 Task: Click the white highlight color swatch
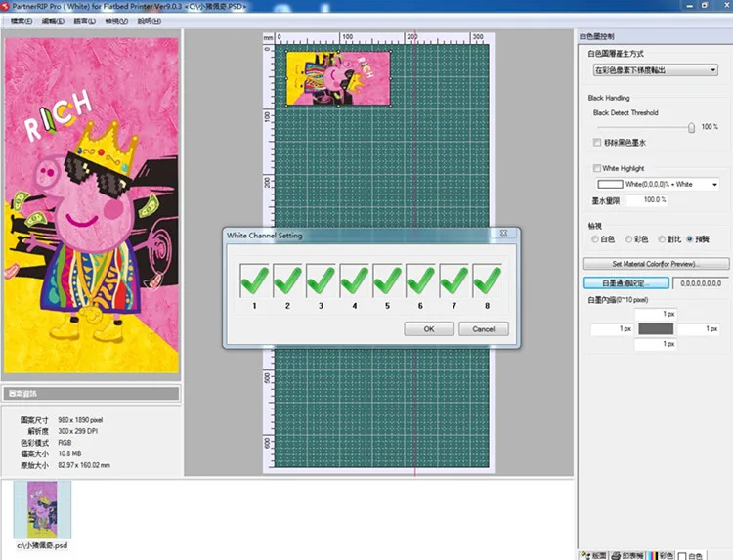coord(610,184)
